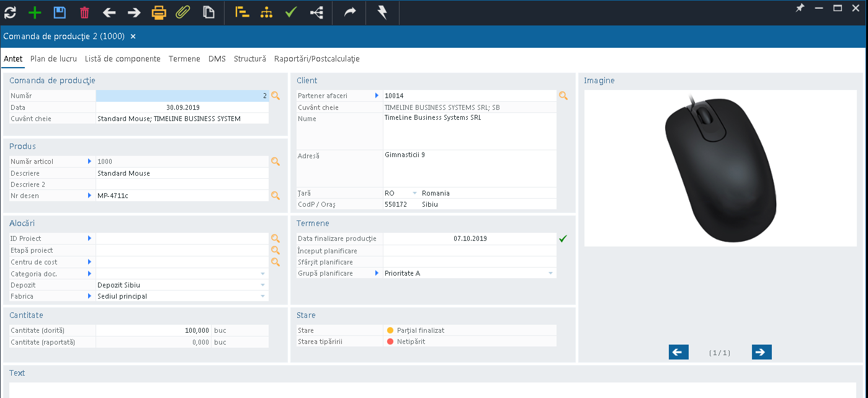Expand the Depozit dropdown

coord(262,285)
